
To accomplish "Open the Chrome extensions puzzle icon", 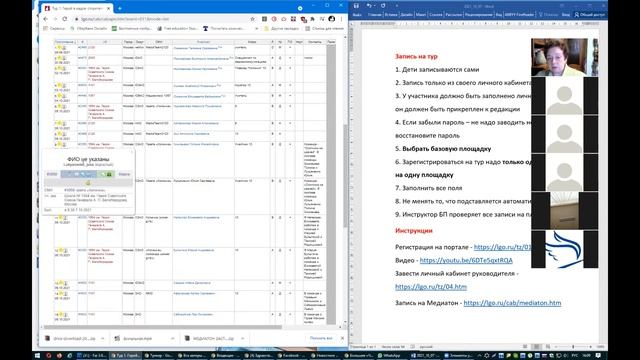I will (x=313, y=19).
